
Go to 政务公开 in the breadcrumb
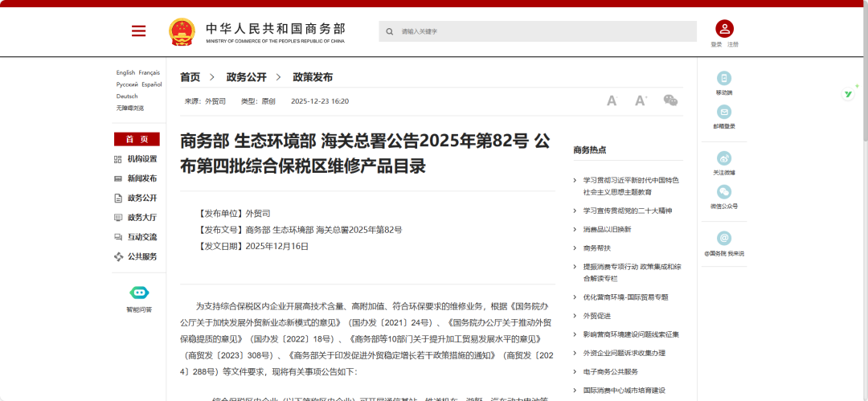coord(247,77)
